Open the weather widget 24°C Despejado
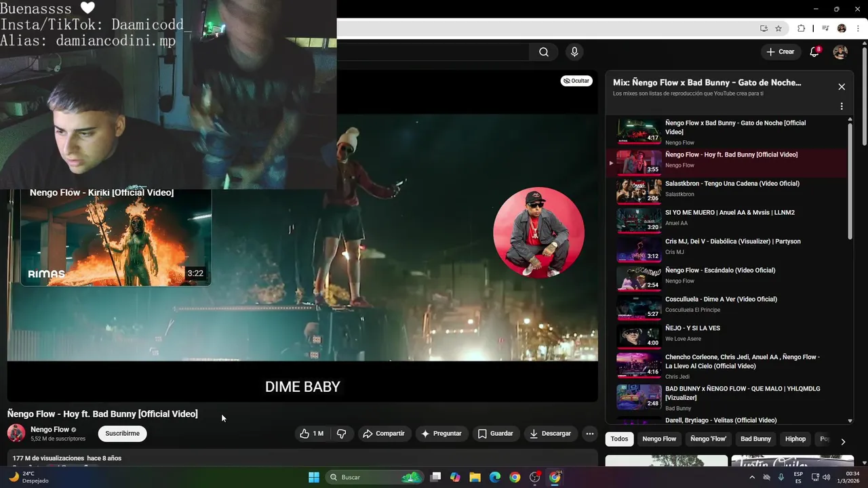868x488 pixels. click(29, 477)
